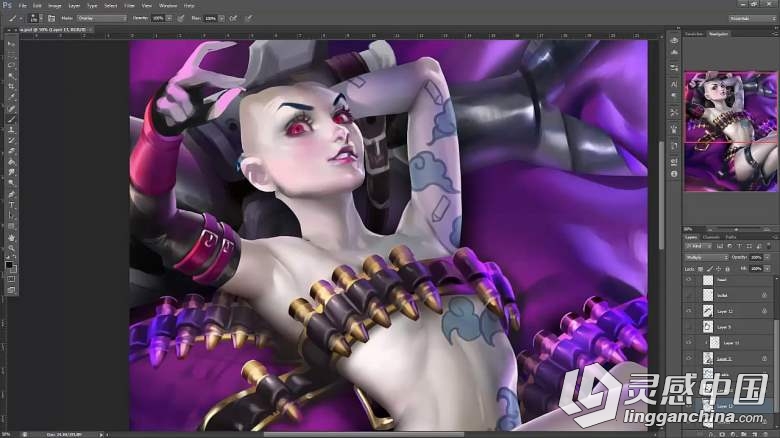Open the Filter menu
Screen dimensions: 780x438
click(129, 5)
